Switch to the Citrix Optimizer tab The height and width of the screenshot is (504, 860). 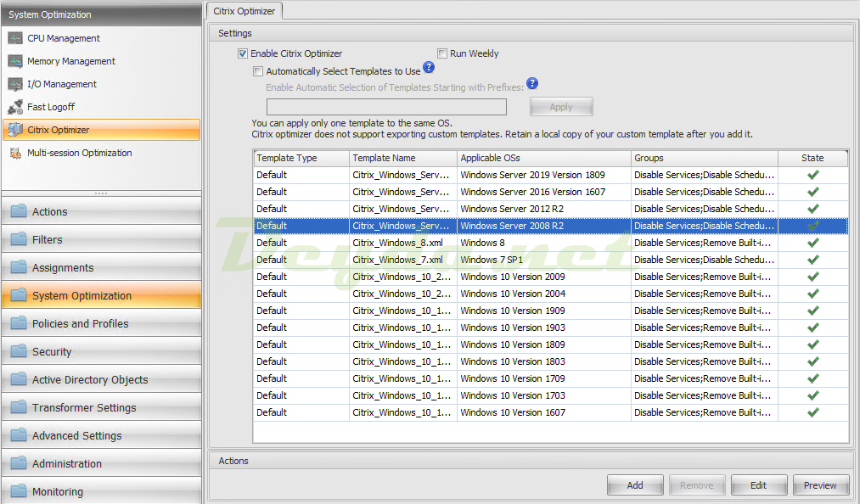pyautogui.click(x=245, y=11)
